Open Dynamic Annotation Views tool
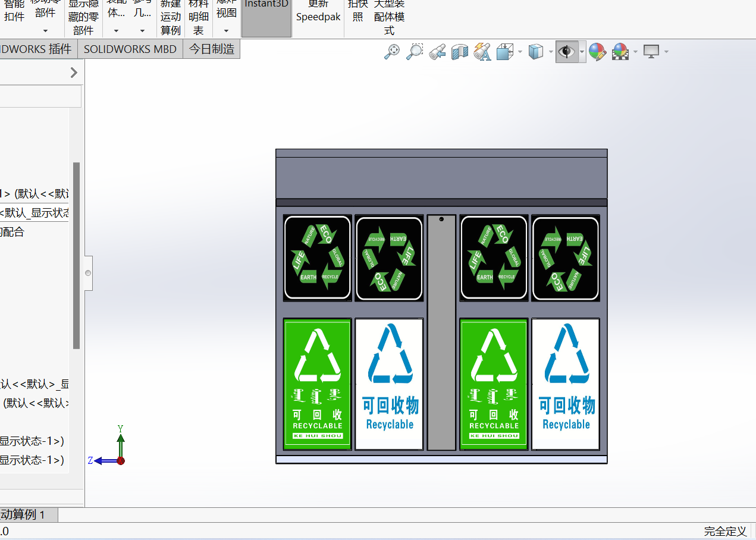This screenshot has width=756, height=540. pyautogui.click(x=482, y=52)
